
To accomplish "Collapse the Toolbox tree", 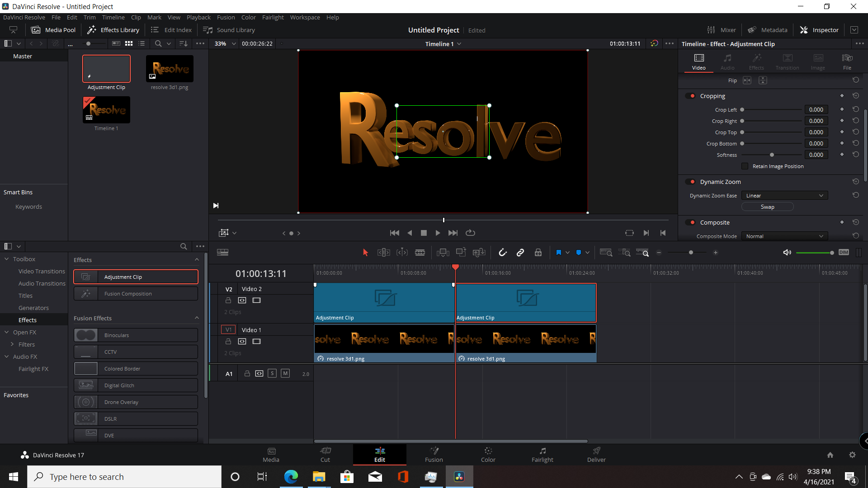I will (x=7, y=259).
